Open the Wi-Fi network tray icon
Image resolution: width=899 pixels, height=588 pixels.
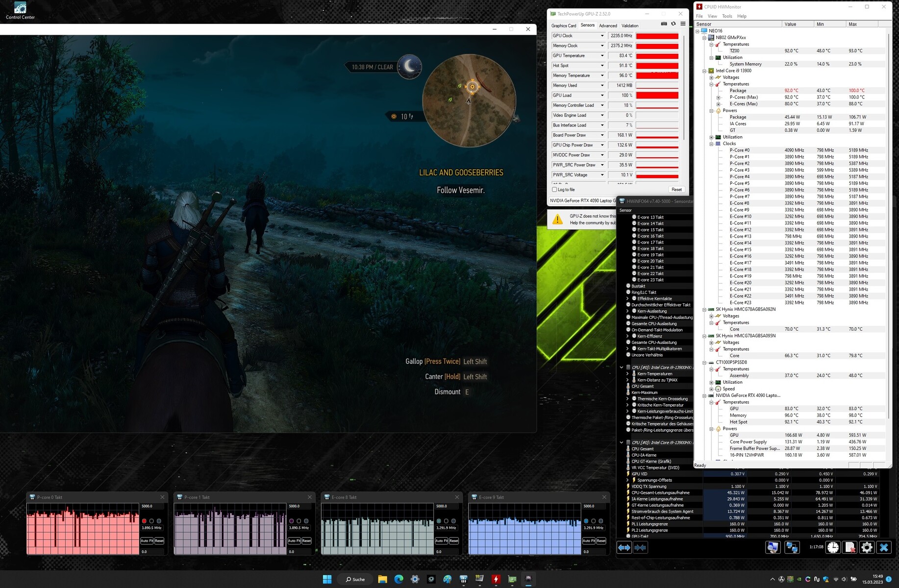click(x=836, y=579)
